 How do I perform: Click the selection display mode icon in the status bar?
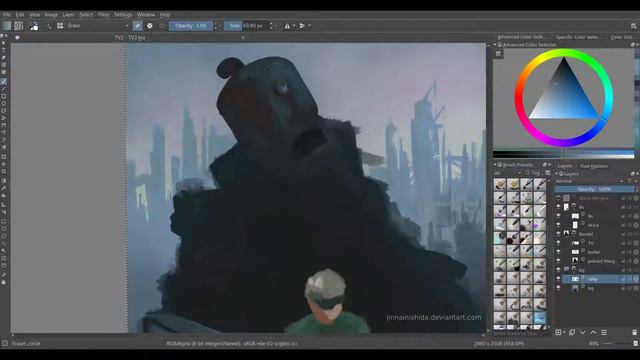tap(4, 343)
